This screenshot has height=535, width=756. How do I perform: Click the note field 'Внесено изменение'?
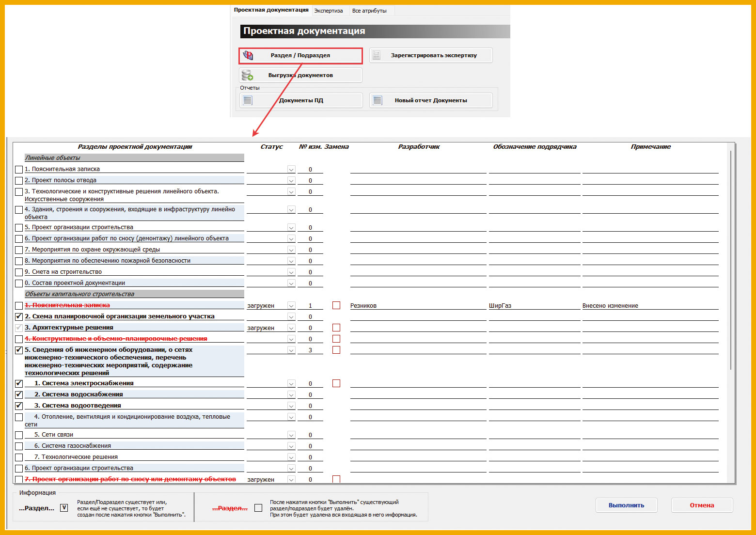[650, 306]
